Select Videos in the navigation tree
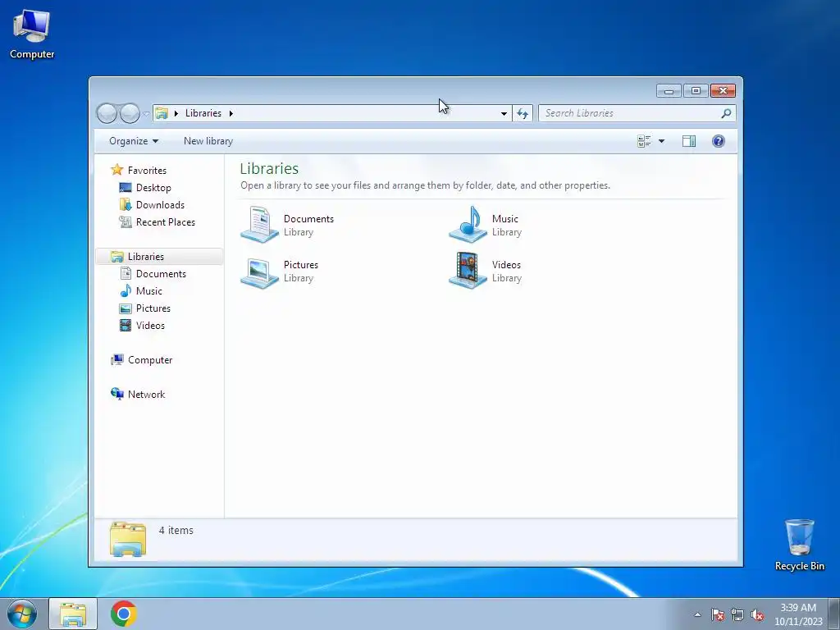Image resolution: width=840 pixels, height=630 pixels. 150,325
